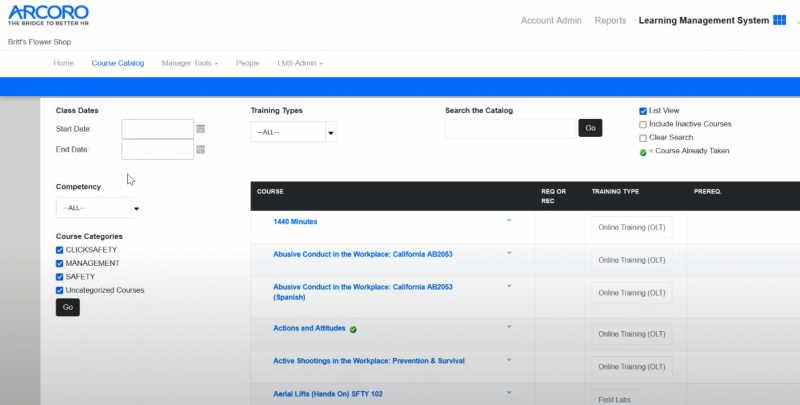800x405 pixels.
Task: Open the LMS Admin menu
Action: click(x=300, y=63)
